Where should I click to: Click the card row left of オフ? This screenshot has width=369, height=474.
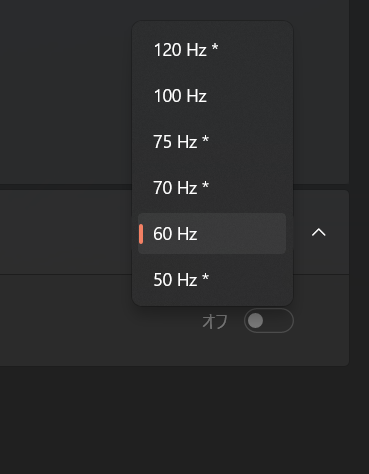pyautogui.click(x=100, y=321)
